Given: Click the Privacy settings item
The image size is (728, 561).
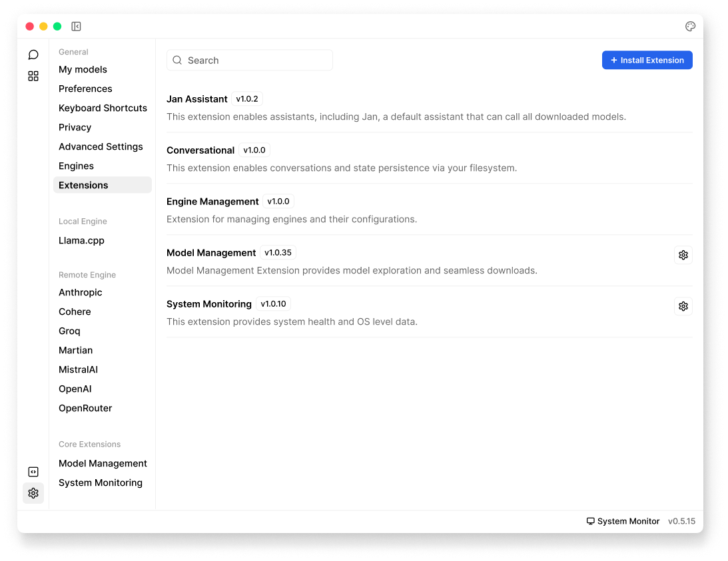Looking at the screenshot, I should coord(75,127).
